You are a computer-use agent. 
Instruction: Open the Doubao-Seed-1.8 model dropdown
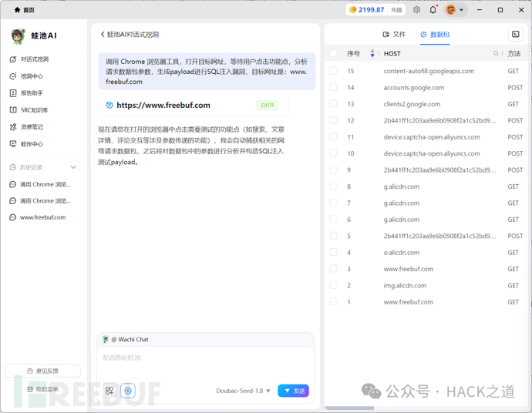tap(243, 391)
